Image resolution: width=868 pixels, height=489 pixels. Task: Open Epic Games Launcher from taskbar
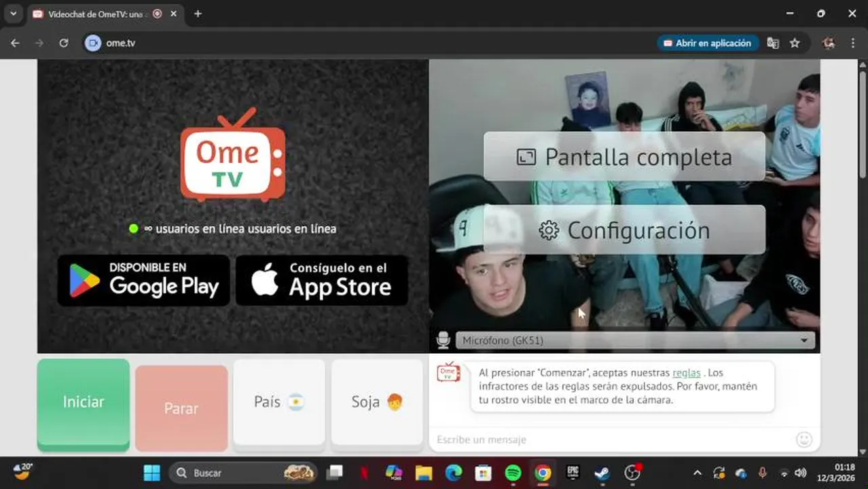573,473
